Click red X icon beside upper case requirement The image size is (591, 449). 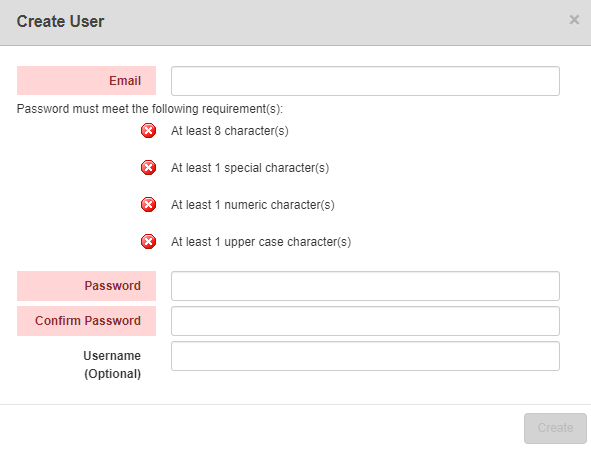(x=149, y=242)
